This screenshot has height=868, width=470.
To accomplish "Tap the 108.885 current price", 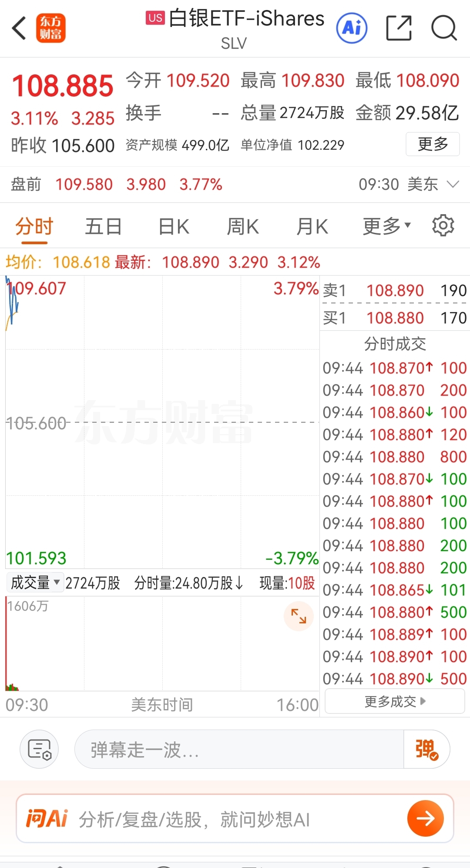I will point(63,86).
